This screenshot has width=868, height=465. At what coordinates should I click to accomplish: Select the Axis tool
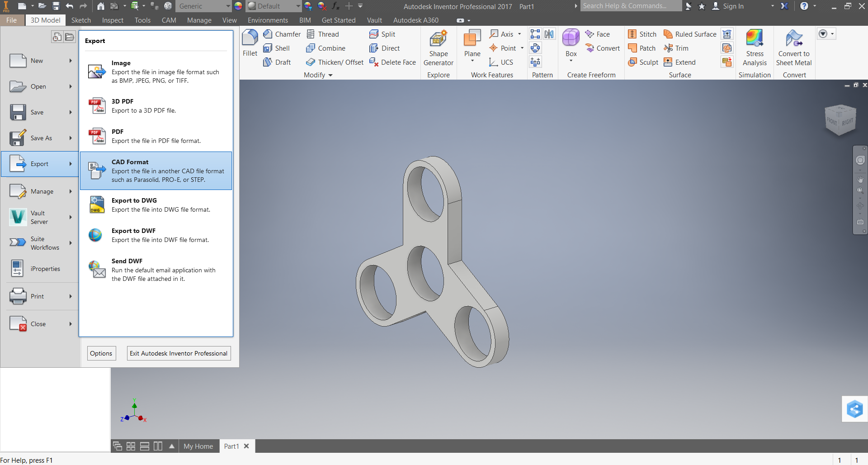click(x=501, y=34)
